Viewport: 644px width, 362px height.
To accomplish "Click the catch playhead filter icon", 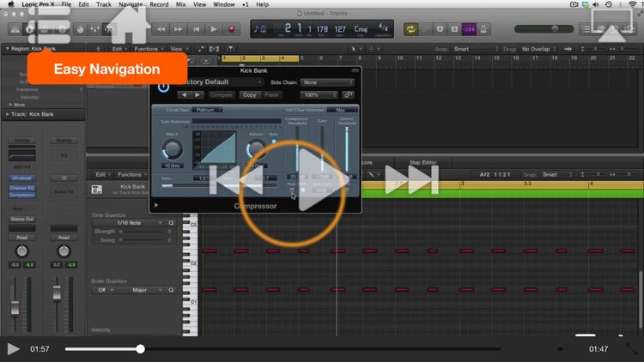I will point(231,49).
